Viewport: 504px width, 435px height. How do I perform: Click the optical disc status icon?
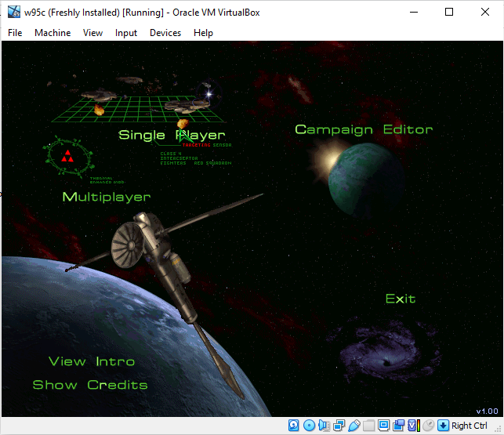309,426
